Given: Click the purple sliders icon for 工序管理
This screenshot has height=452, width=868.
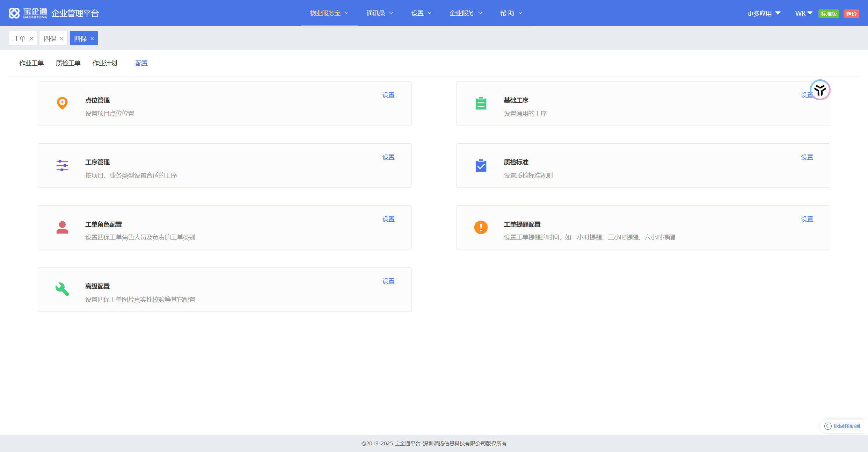Looking at the screenshot, I should 62,165.
